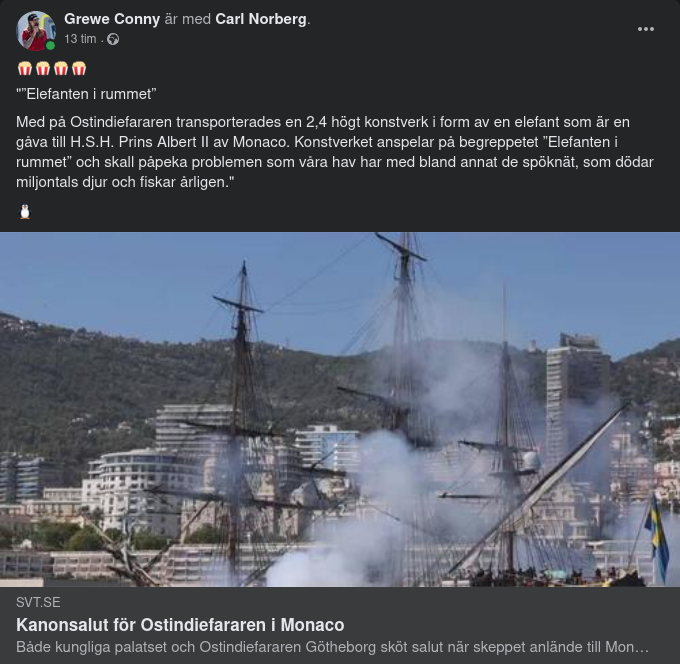Click the first popcorn emoji
680x664 pixels.
pyautogui.click(x=25, y=69)
